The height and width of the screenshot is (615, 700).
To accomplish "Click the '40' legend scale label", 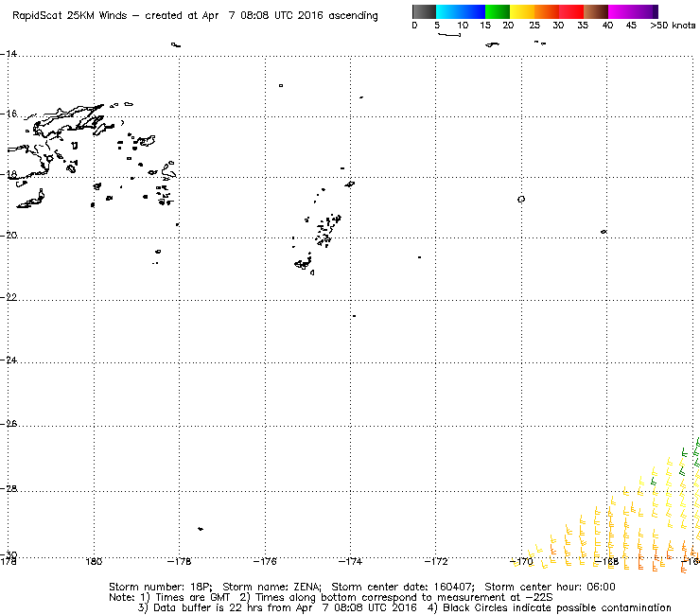I will [x=607, y=26].
